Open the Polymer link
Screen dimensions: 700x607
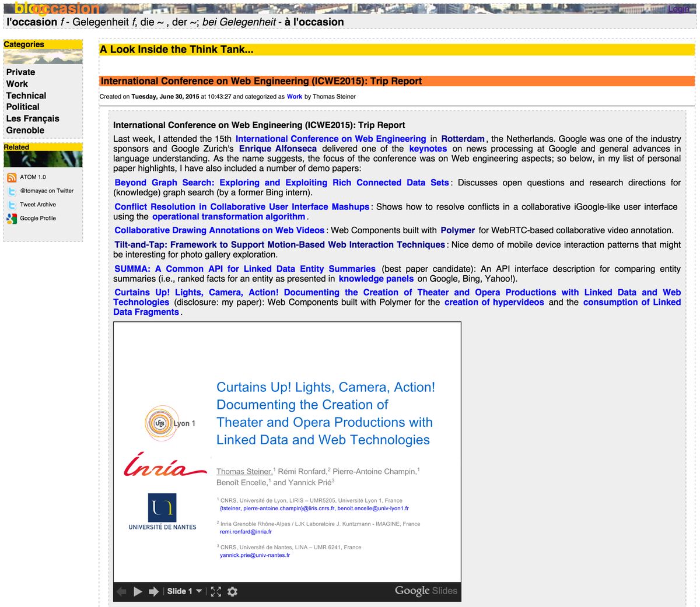tap(458, 230)
